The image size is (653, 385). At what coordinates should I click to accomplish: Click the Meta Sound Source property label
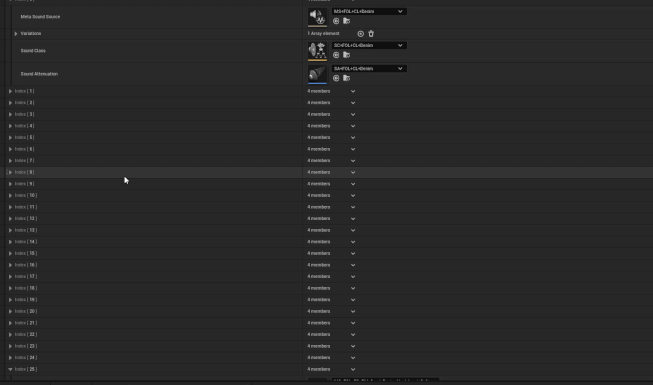[40, 17]
